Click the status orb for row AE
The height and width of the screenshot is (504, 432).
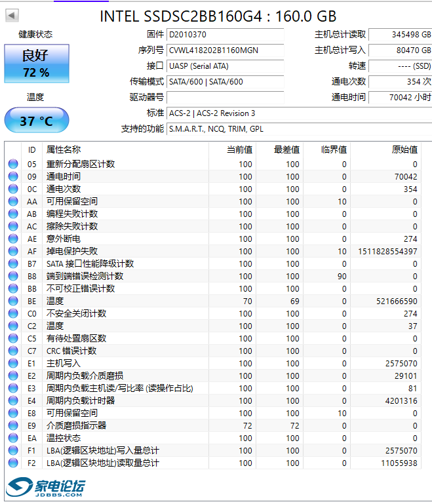[x=13, y=239]
